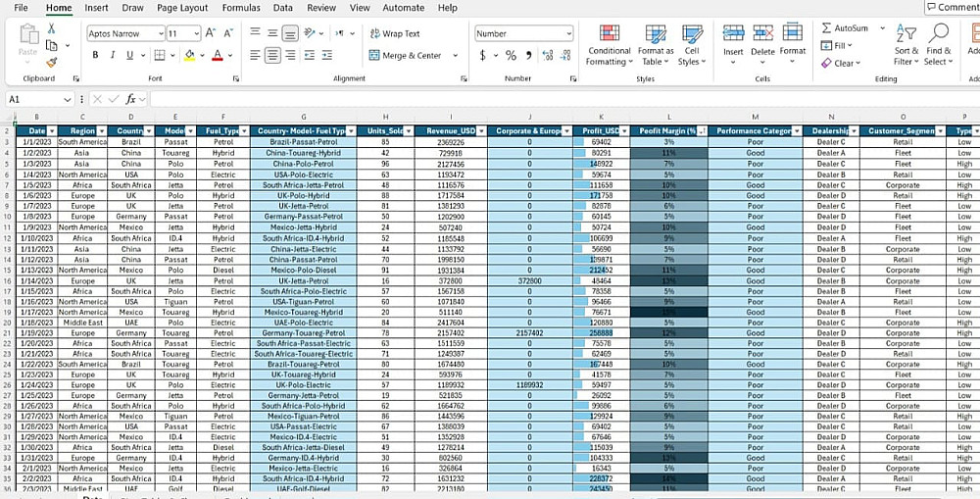Open Profit Margin filter dropdown
Screen dimensions: 980x499
pyautogui.click(x=702, y=130)
